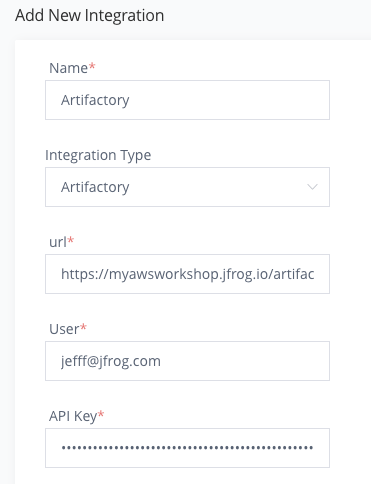The width and height of the screenshot is (371, 484).
Task: Place cursor on the jefff@jfrog.com text
Action: click(111, 362)
